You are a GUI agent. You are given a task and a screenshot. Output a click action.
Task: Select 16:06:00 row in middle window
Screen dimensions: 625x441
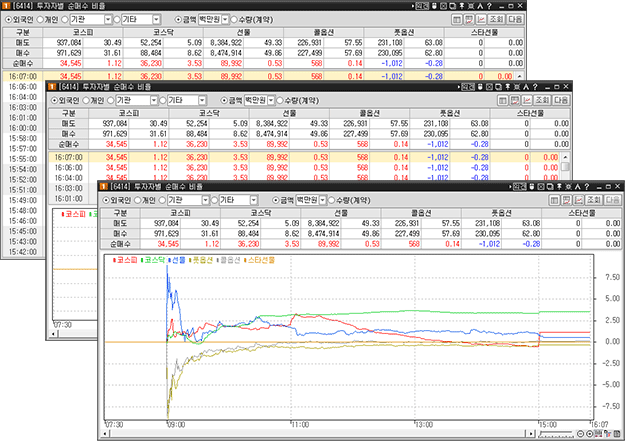point(305,168)
